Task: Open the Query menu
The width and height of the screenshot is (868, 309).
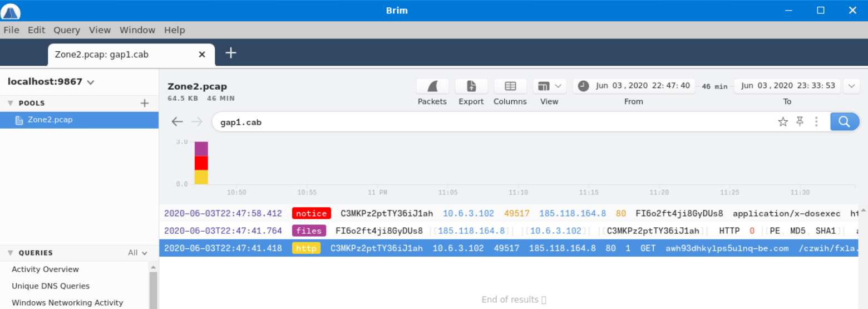Action: pos(67,30)
